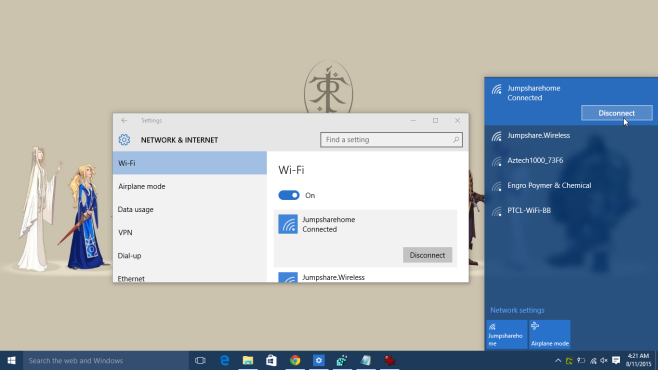Toggle the Airplane mode quick action tile

click(x=549, y=334)
